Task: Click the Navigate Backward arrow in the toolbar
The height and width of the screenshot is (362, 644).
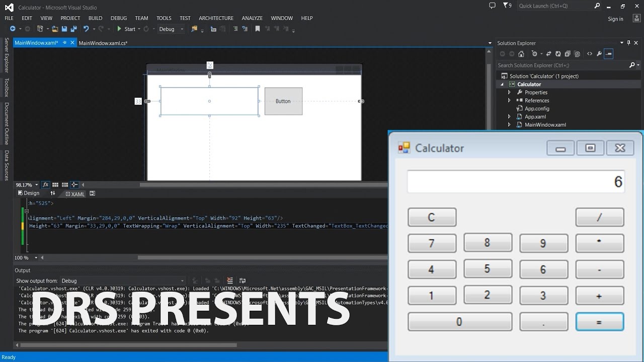Action: coord(13,29)
